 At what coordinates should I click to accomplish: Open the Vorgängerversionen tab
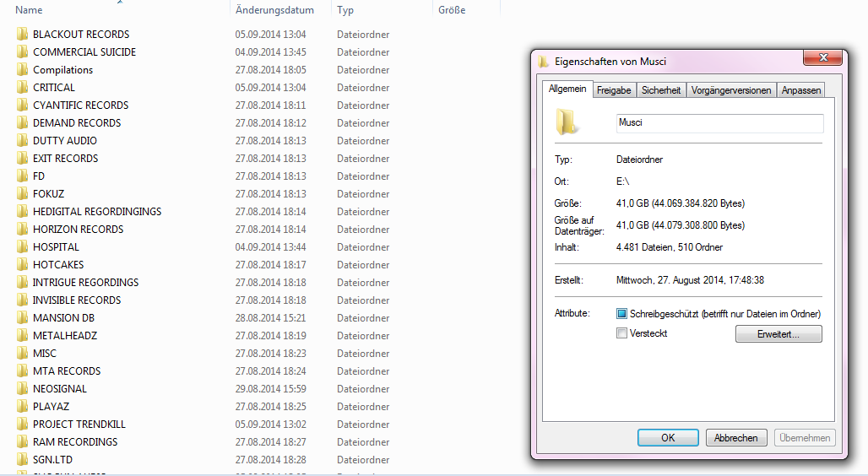[731, 90]
